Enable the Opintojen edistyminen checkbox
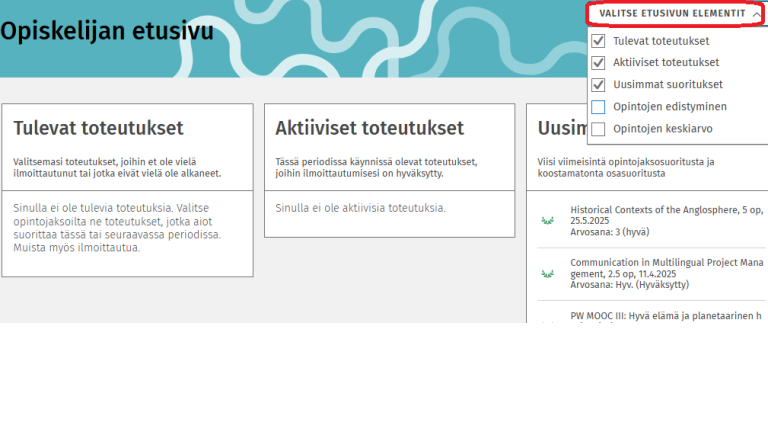Screen dimensions: 768x432 coord(598,107)
